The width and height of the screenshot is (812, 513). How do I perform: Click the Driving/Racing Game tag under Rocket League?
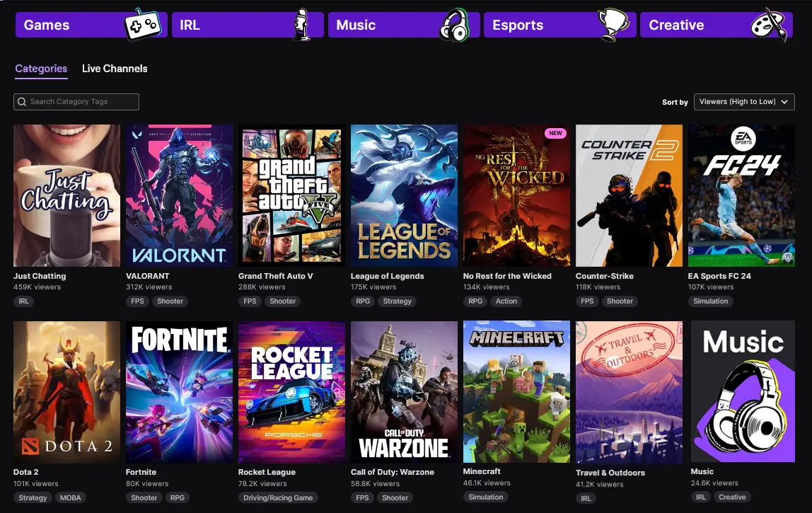[x=278, y=497]
